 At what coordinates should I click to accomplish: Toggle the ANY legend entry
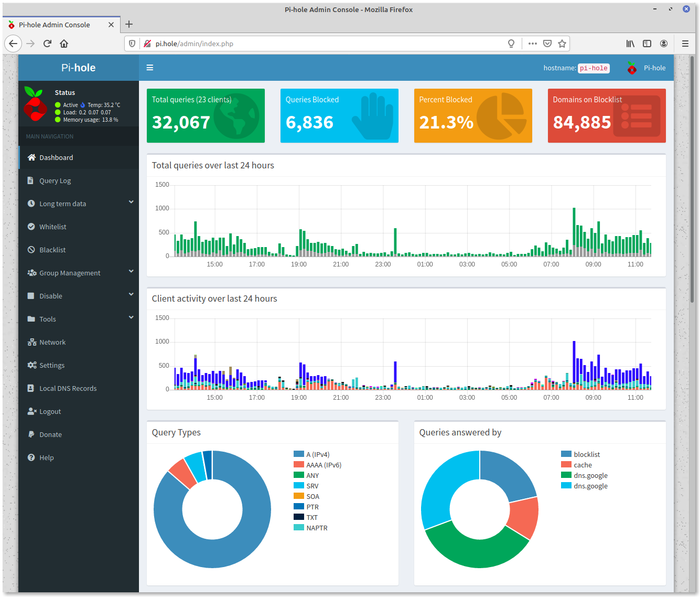(x=306, y=475)
